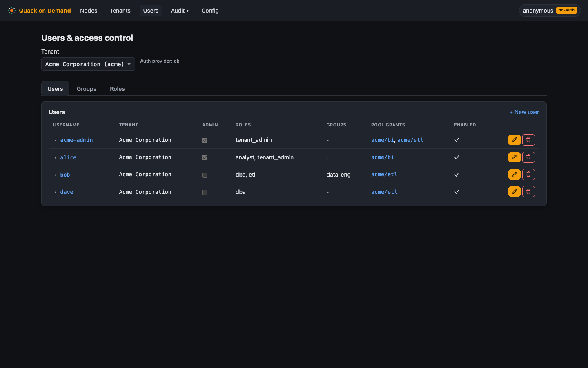Switch to the Groups tab

tap(87, 89)
